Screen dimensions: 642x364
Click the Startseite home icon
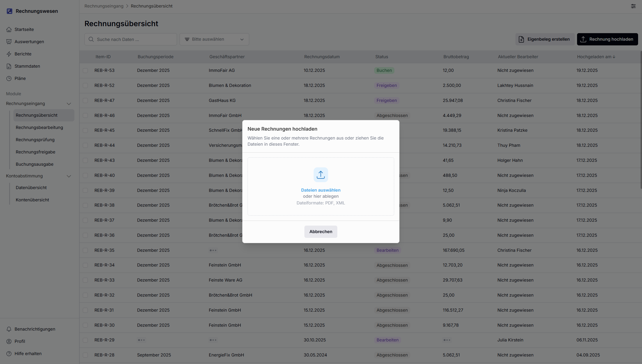click(x=9, y=30)
